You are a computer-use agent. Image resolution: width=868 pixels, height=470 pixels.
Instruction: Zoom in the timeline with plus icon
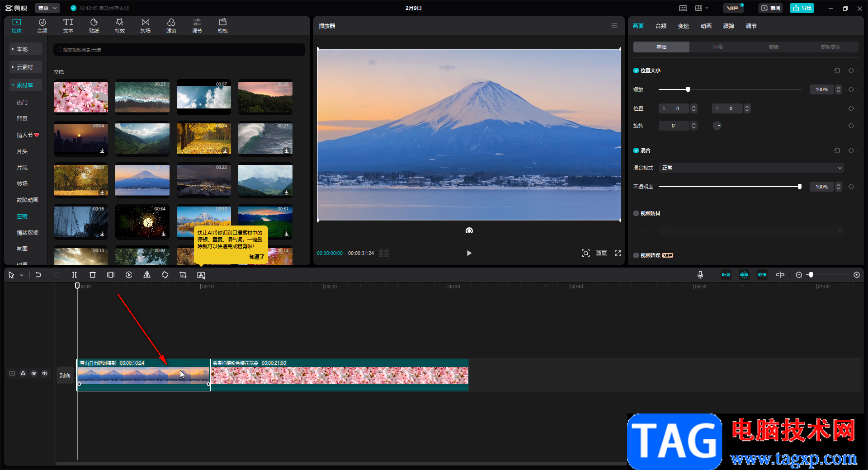coord(857,275)
